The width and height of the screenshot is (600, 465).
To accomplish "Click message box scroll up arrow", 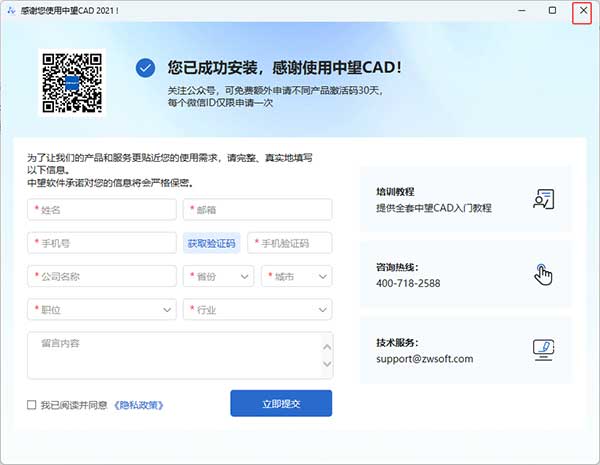I will (x=327, y=347).
